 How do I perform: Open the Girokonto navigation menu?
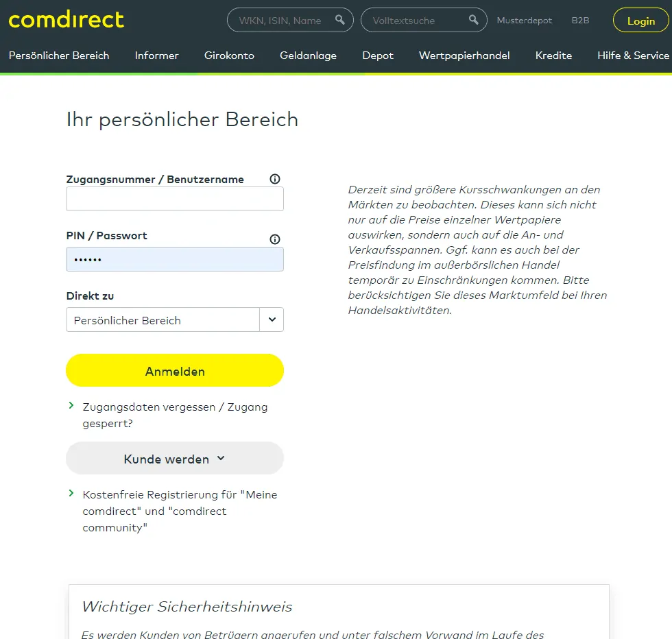(229, 56)
